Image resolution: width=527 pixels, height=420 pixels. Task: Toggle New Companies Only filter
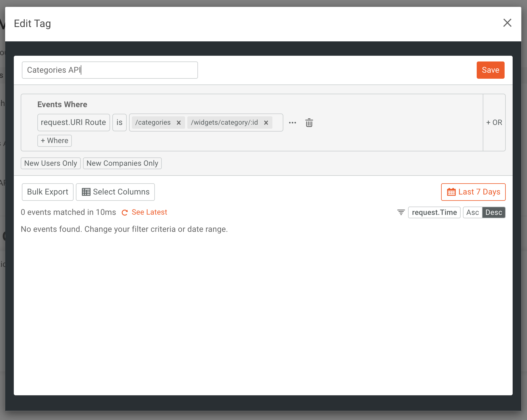(x=122, y=163)
